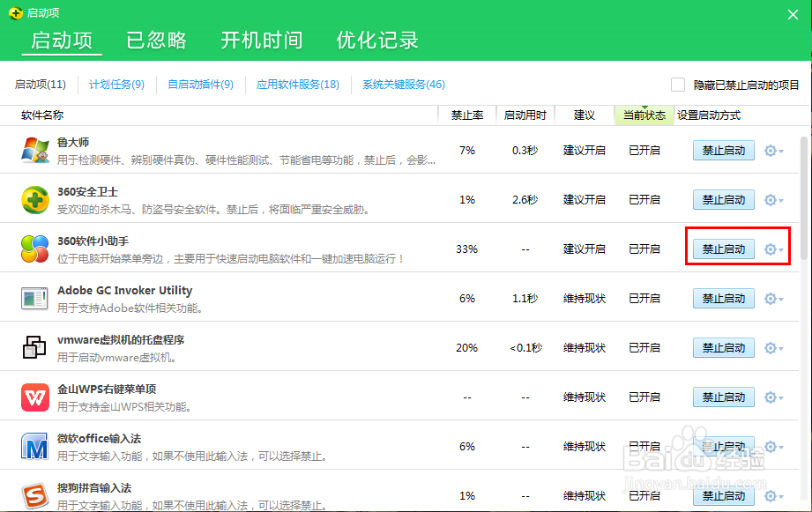Open the 开机时间 tab
Image resolution: width=812 pixels, height=512 pixels.
click(x=262, y=40)
